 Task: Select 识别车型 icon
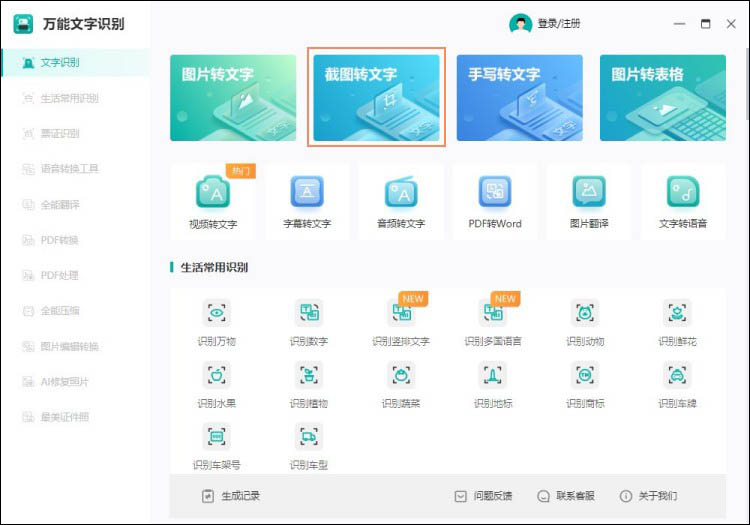[x=309, y=437]
